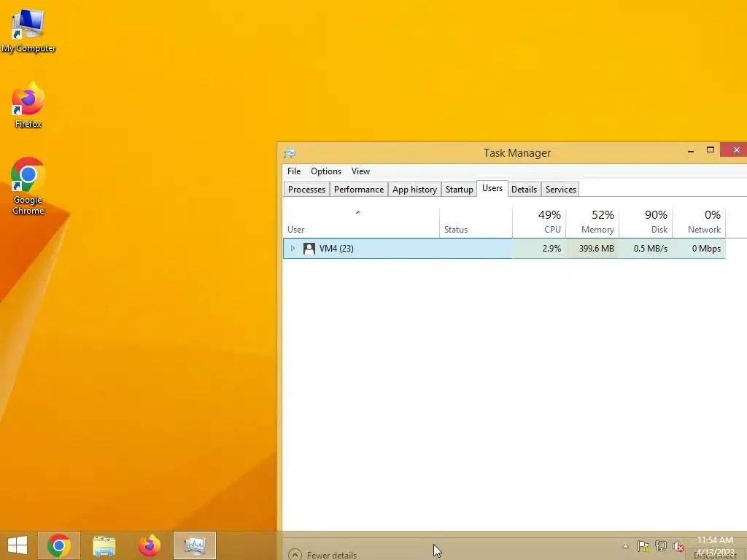Select Task Manager taskbar button
Viewport: 747px width, 560px height.
click(x=194, y=545)
